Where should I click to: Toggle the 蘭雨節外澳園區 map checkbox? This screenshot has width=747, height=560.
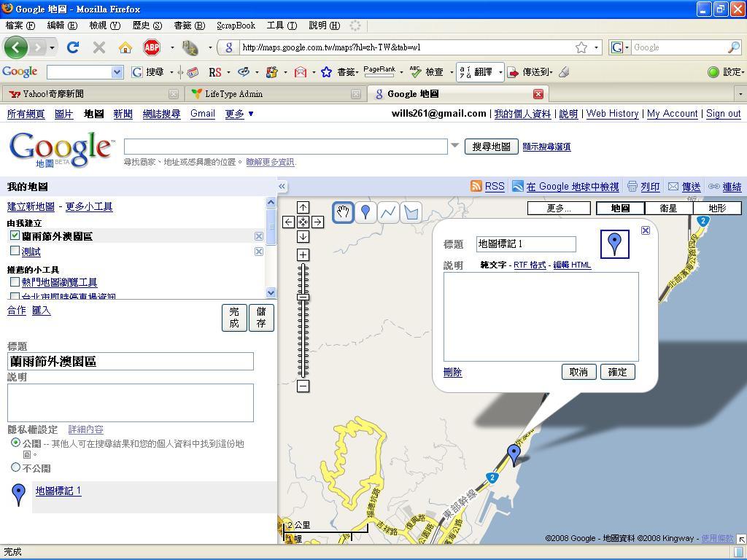point(15,236)
